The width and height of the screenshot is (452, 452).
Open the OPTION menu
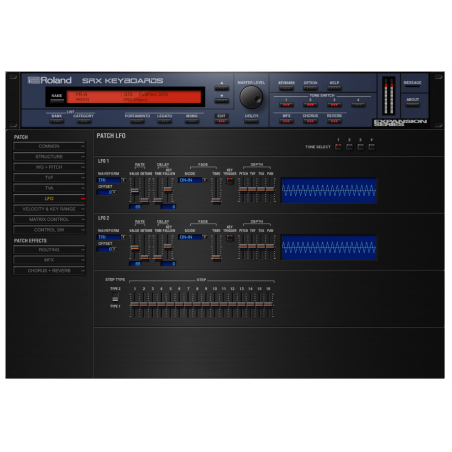310,88
